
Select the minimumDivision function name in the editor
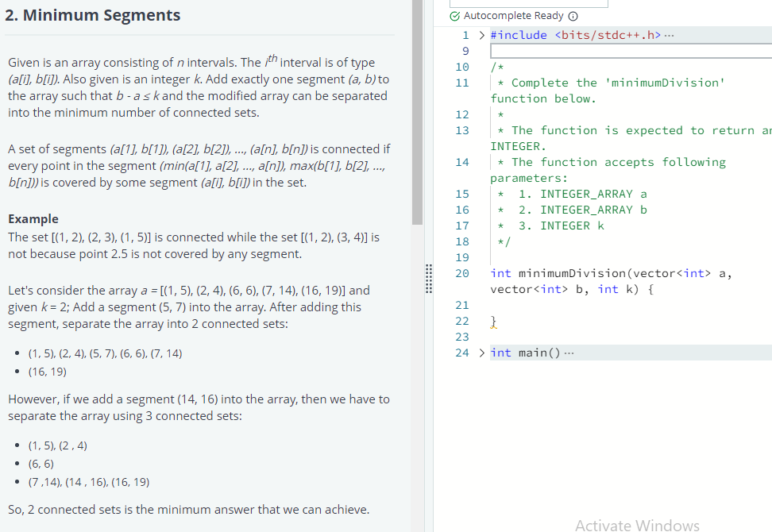point(574,273)
